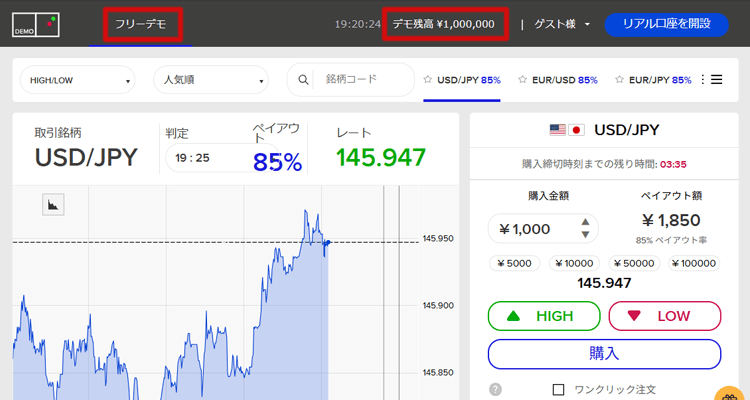Screen dimensions: 750x400
Task: Click the 銘柄コード search field
Action: [351, 80]
